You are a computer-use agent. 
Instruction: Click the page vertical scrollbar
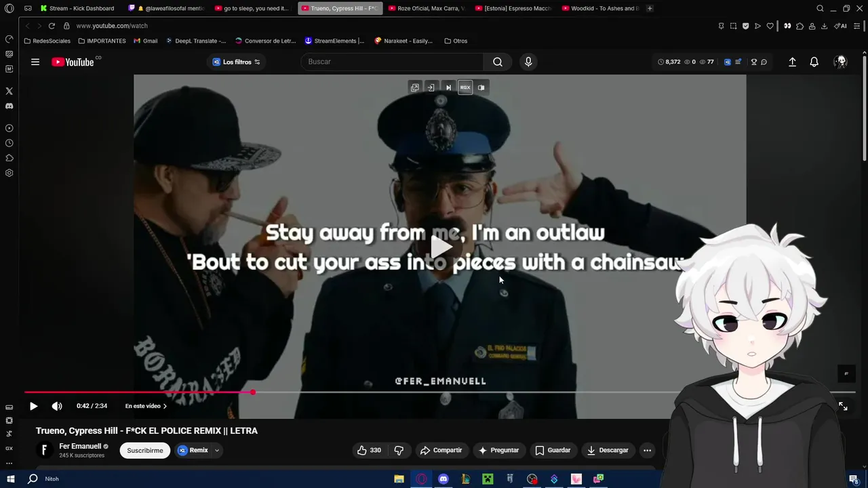coord(865,108)
